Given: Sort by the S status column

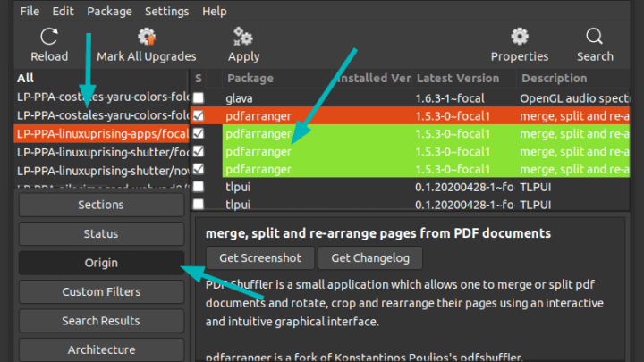Looking at the screenshot, I should pos(199,79).
